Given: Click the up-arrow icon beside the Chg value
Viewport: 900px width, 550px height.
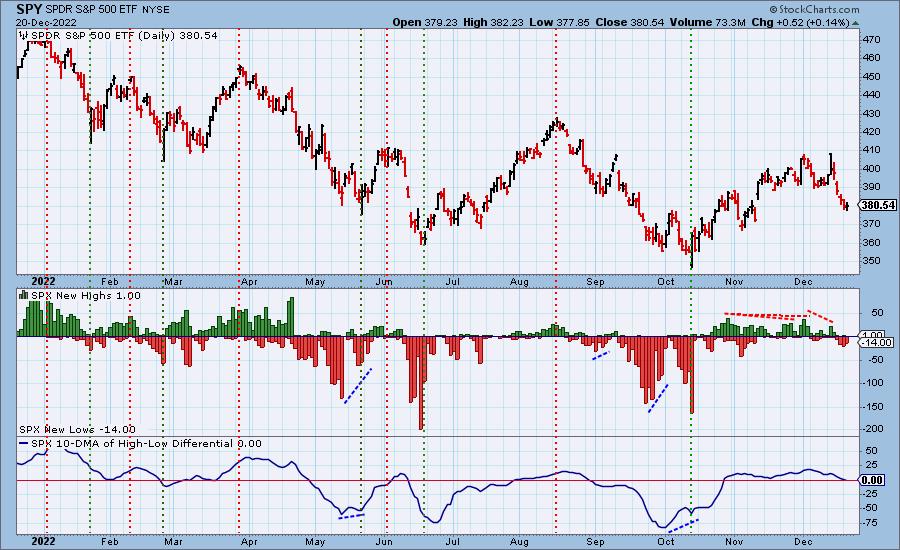Looking at the screenshot, I should [x=856, y=23].
